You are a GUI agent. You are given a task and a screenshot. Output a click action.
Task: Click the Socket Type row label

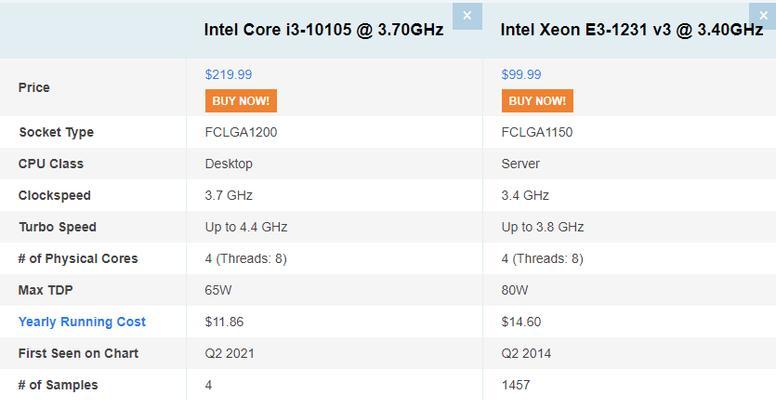(x=56, y=132)
